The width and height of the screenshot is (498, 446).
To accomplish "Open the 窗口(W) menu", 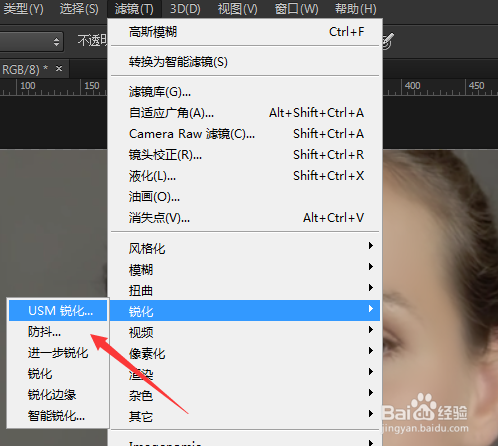I will tap(296, 9).
